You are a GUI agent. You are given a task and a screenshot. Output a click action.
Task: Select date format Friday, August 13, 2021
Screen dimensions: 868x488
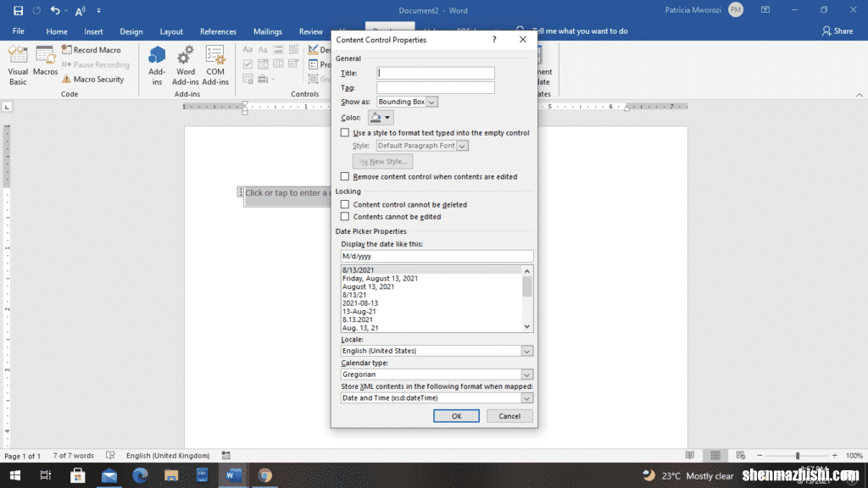pyautogui.click(x=380, y=278)
